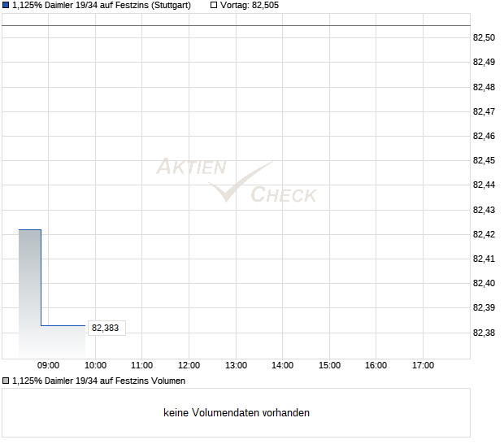Viewport: 504px width, 444px height.
Task: Click the 82,49 price axis label
Action: pos(484,62)
